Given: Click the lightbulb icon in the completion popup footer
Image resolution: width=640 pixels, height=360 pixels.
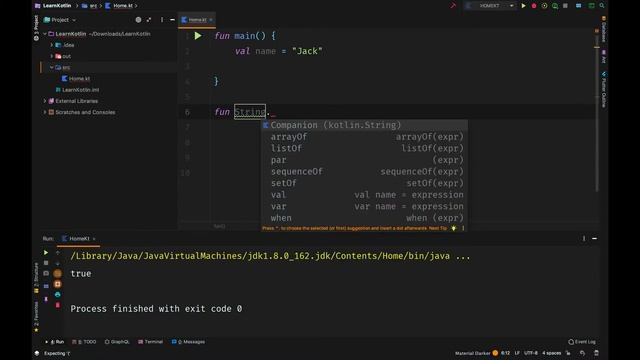Looking at the screenshot, I should pos(453,228).
